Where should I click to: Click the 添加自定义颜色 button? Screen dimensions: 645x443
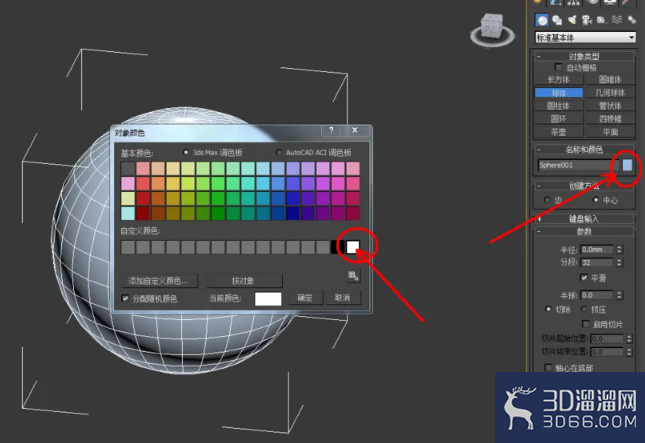coord(160,281)
